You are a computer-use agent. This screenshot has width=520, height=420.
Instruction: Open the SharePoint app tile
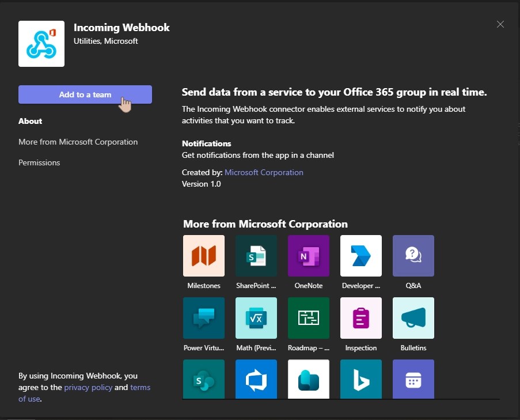[x=256, y=256]
